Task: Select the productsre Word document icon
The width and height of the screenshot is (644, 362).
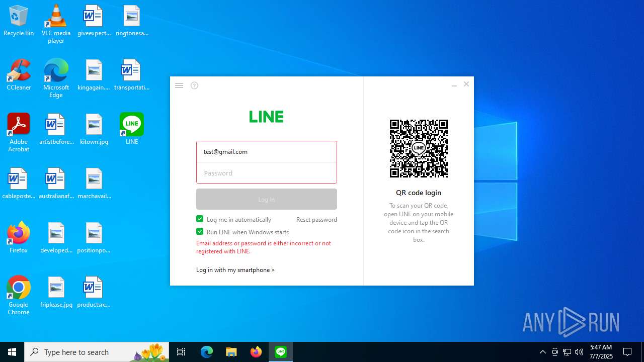Action: [x=94, y=293]
